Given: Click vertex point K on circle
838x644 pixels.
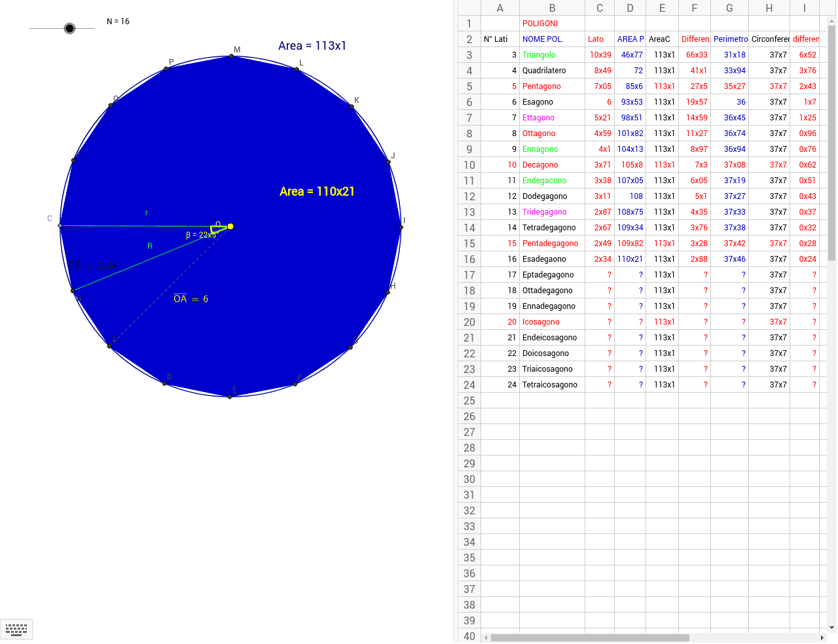Looking at the screenshot, I should [352, 106].
